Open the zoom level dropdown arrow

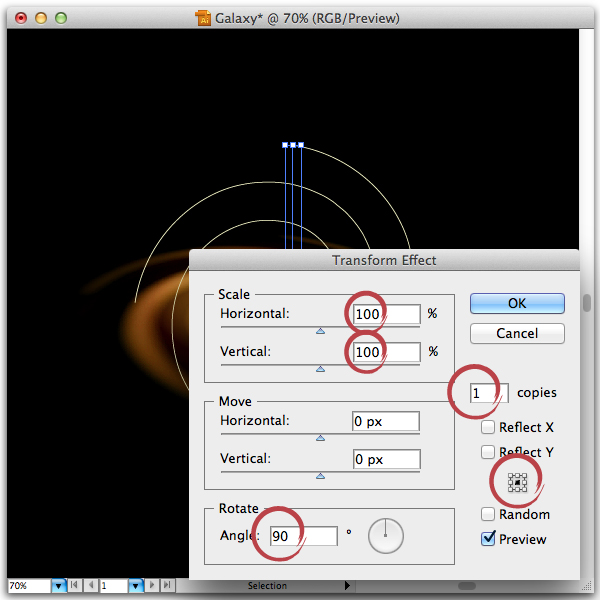[59, 585]
